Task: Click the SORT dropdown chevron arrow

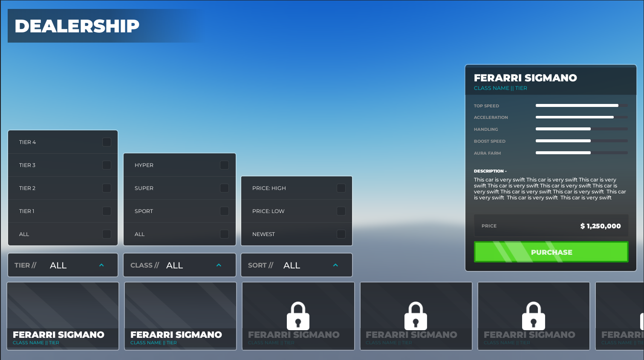Action: pyautogui.click(x=335, y=265)
